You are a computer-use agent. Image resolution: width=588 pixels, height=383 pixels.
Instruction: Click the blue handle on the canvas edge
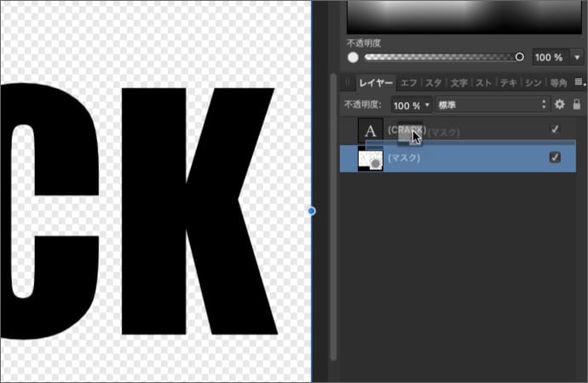[311, 210]
